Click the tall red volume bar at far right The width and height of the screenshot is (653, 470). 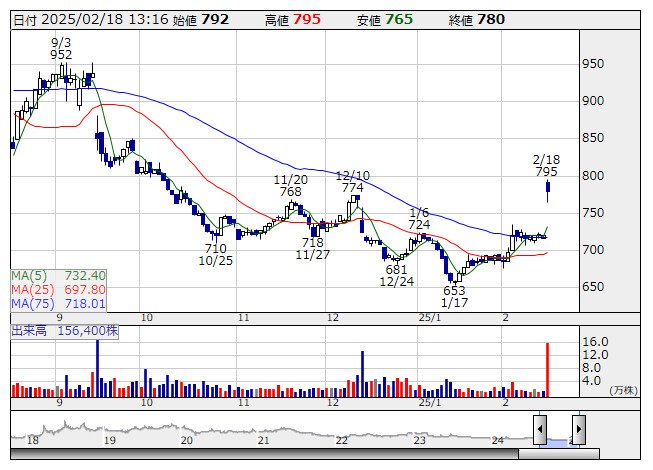point(547,370)
